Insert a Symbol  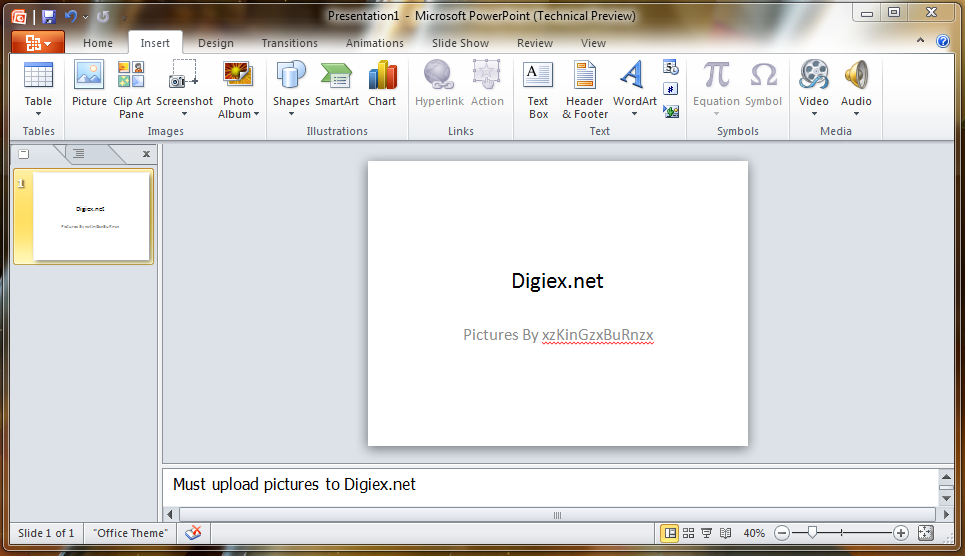(763, 83)
